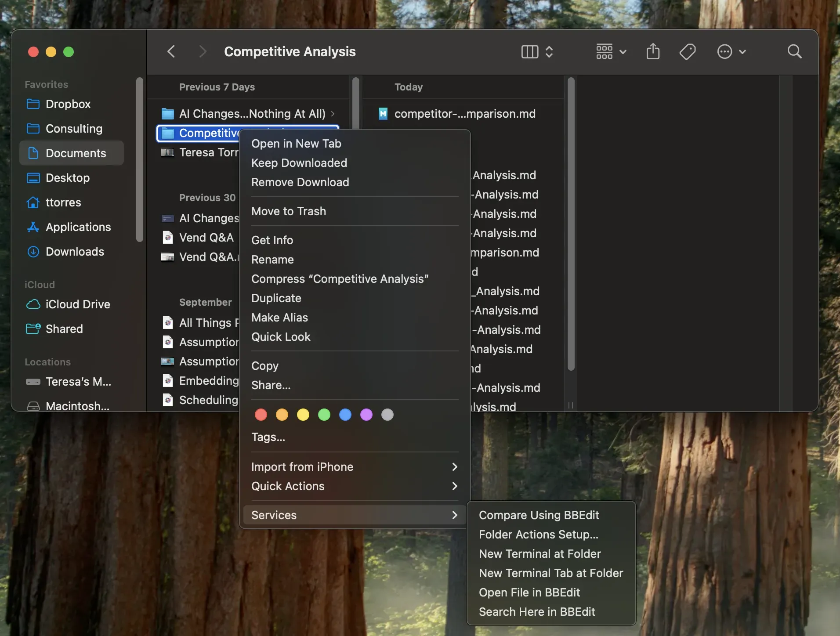This screenshot has height=636, width=840.
Task: Open iCloud Drive from the sidebar
Action: (x=78, y=304)
